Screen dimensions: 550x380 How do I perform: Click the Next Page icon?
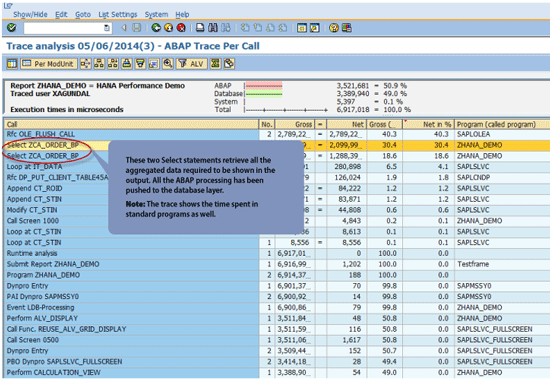(x=270, y=28)
